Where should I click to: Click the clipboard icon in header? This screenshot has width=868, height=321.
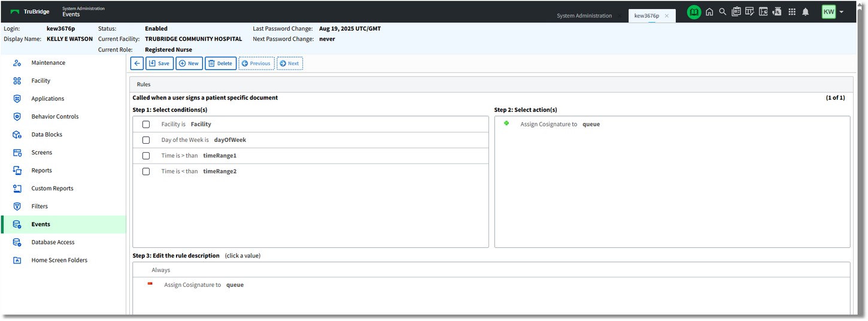click(736, 12)
